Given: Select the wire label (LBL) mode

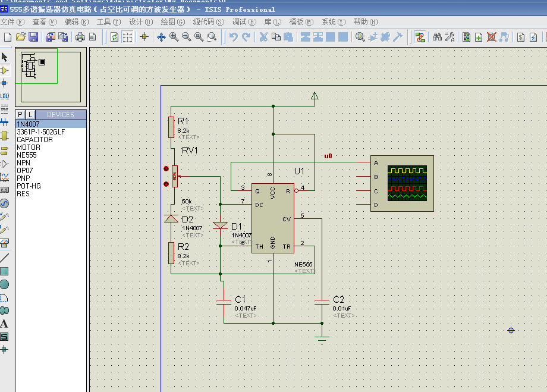Looking at the screenshot, I should 5,96.
